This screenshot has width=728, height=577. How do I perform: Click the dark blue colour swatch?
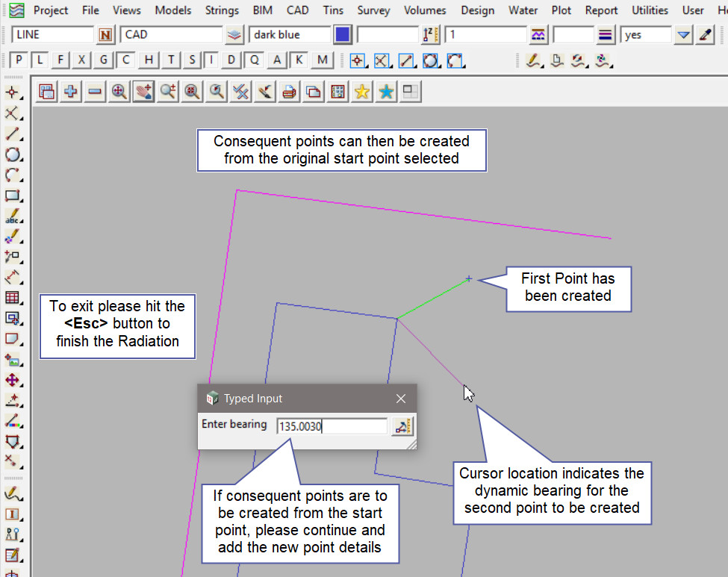pyautogui.click(x=343, y=35)
